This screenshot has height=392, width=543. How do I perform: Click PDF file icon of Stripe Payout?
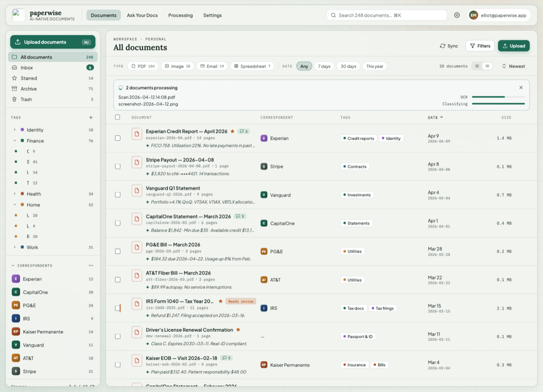(137, 162)
